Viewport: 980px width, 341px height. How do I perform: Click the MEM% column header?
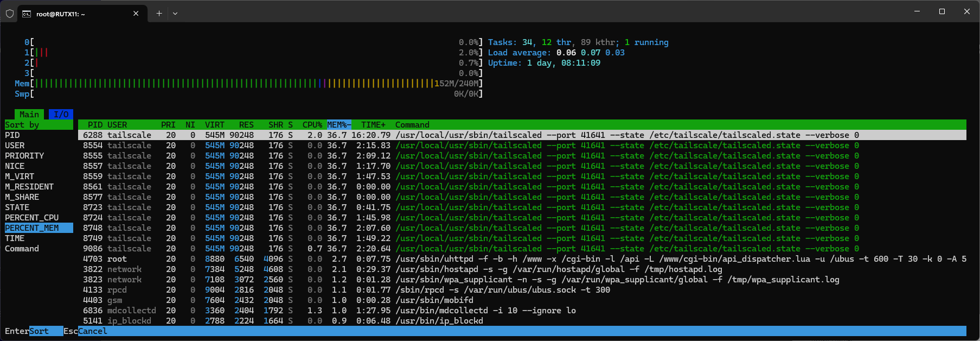pos(338,125)
